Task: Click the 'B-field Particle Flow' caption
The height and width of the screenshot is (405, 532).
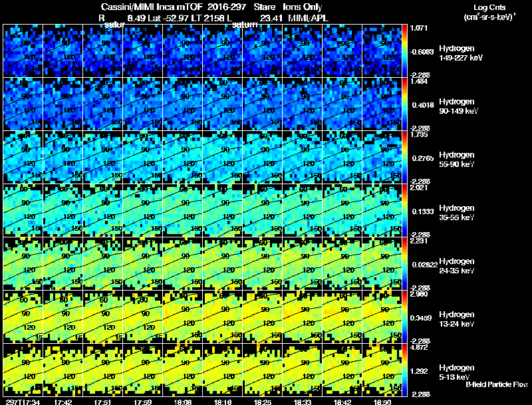Action: pyautogui.click(x=497, y=384)
